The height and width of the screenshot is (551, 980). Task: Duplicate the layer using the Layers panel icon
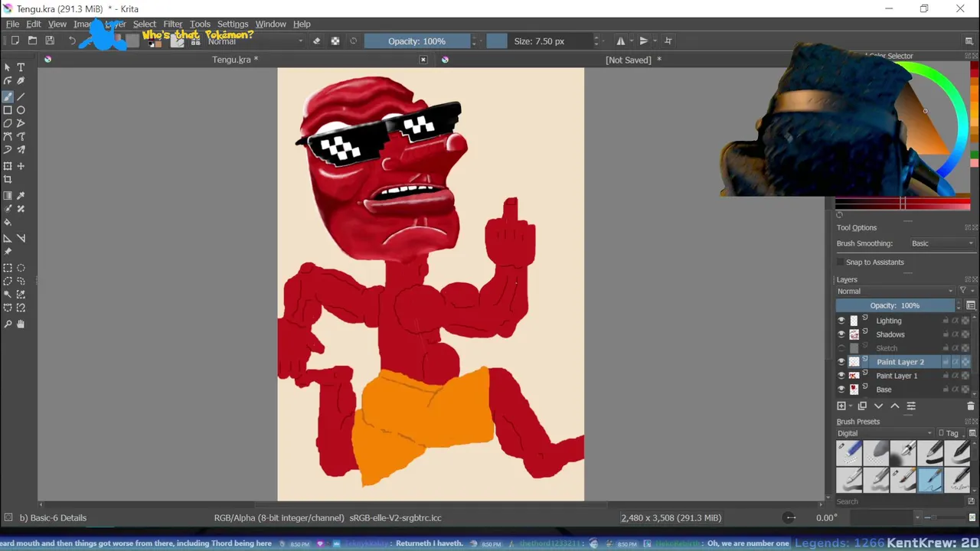coord(862,406)
